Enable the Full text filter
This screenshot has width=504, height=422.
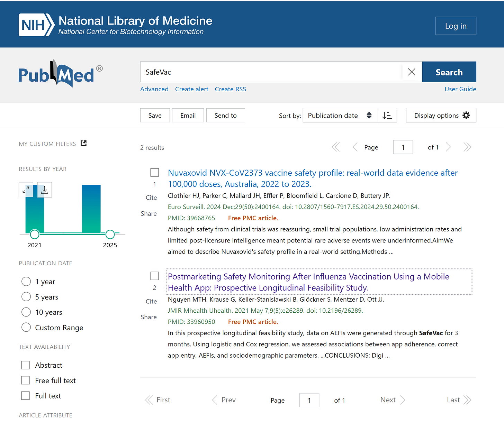26,395
